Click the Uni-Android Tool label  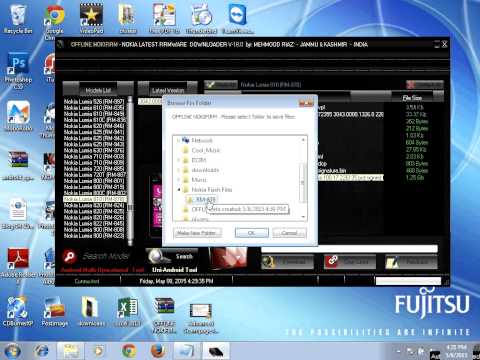coord(175,269)
